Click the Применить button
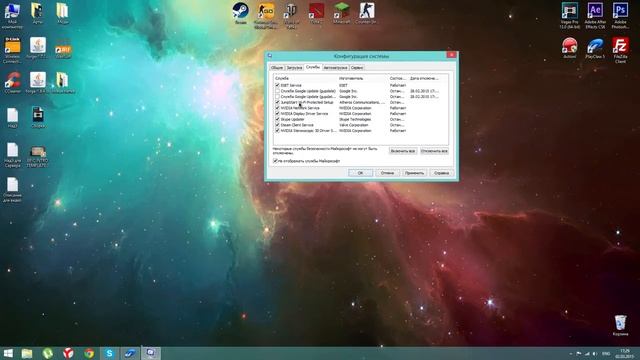This screenshot has width=640, height=360. pos(414,173)
